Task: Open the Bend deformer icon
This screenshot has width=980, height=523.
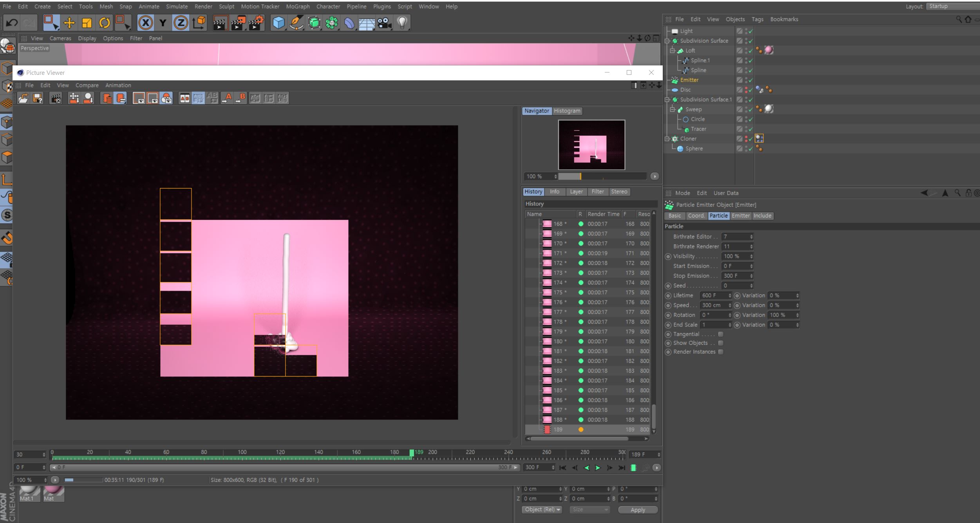Action: click(349, 23)
